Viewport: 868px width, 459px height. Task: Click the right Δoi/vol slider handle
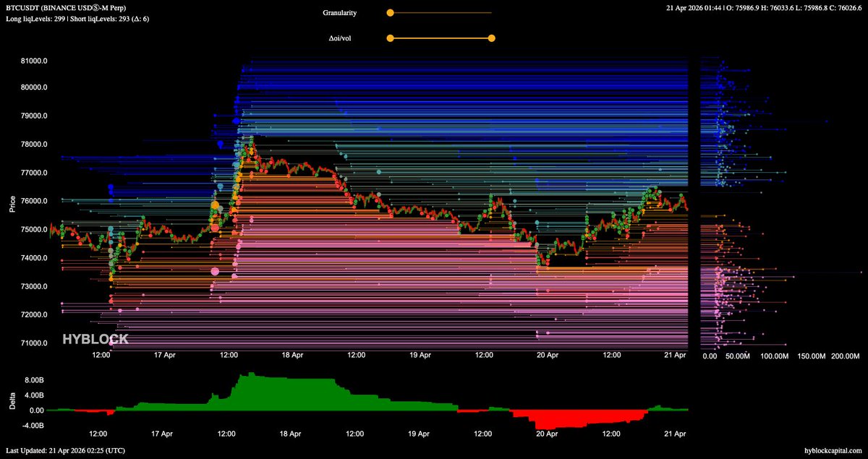tap(492, 38)
